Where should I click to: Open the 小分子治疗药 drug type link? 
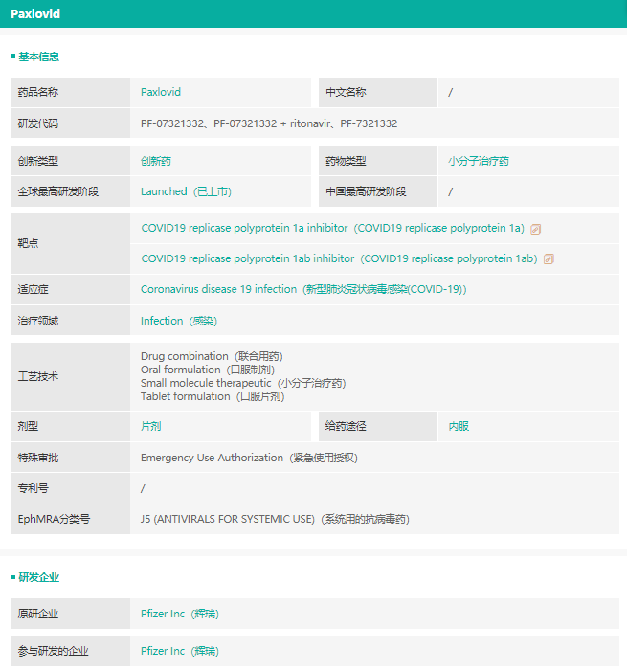pos(479,161)
